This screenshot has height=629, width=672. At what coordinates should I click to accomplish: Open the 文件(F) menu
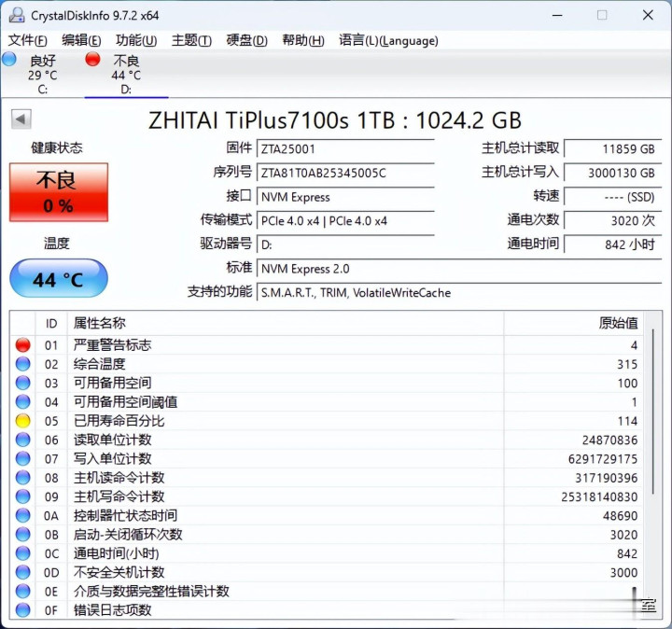pos(28,40)
